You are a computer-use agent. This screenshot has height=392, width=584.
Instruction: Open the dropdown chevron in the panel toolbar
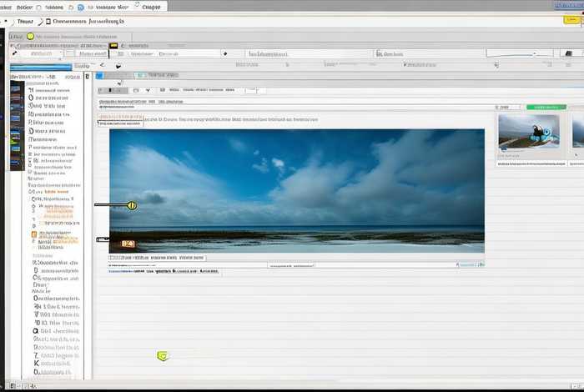148,89
